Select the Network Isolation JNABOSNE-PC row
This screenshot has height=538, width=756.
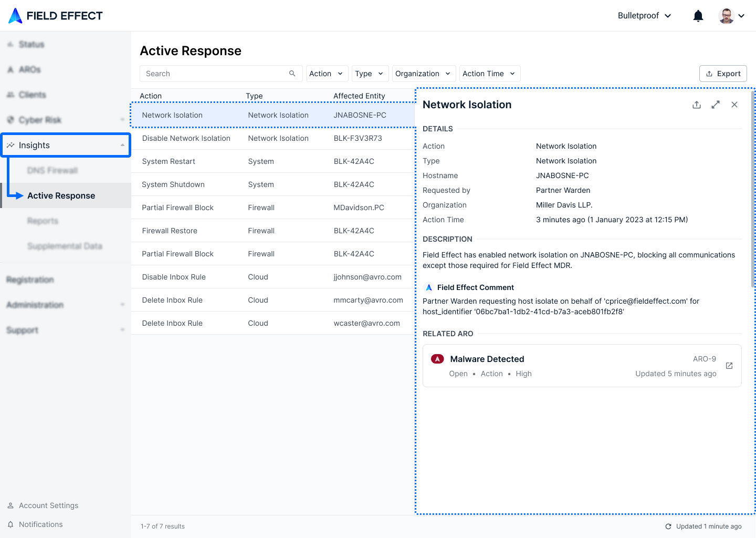273,115
